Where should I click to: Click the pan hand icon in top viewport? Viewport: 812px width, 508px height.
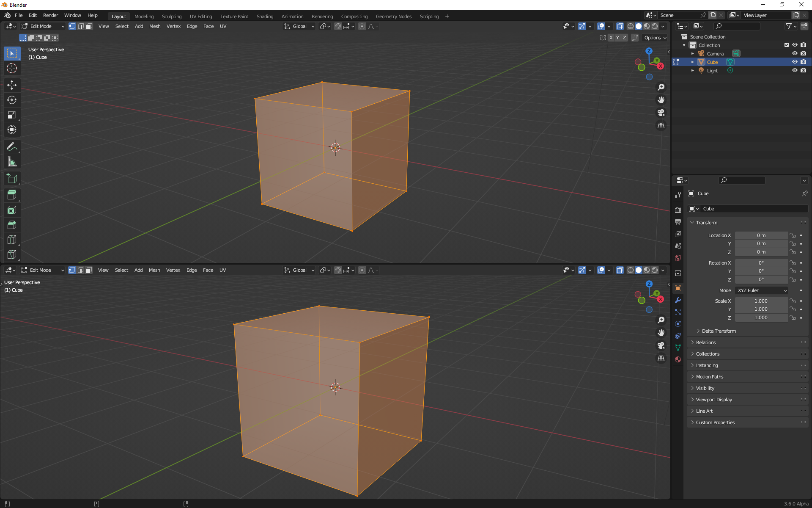(661, 100)
